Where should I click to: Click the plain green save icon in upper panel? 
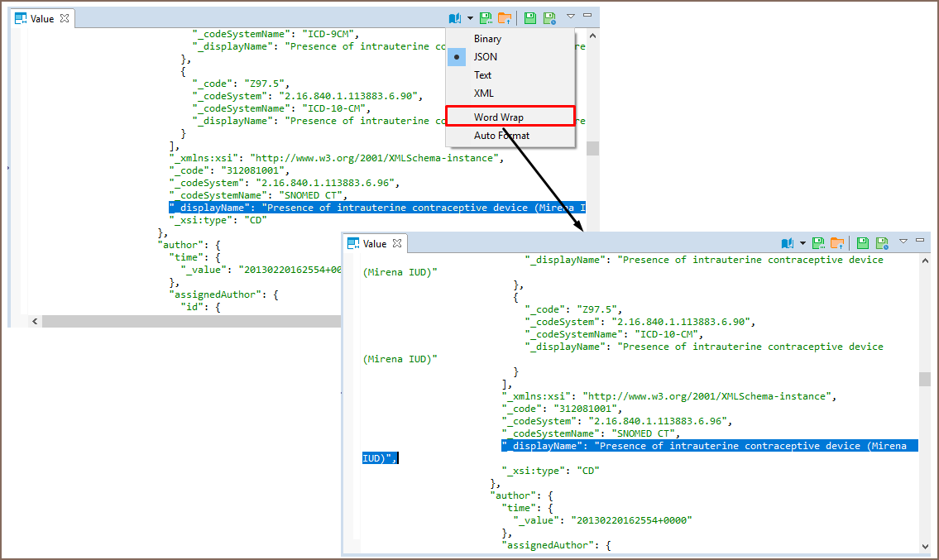(530, 17)
